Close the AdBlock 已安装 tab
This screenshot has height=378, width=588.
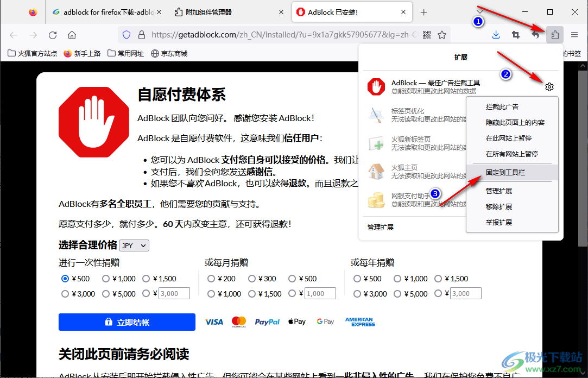click(x=403, y=12)
